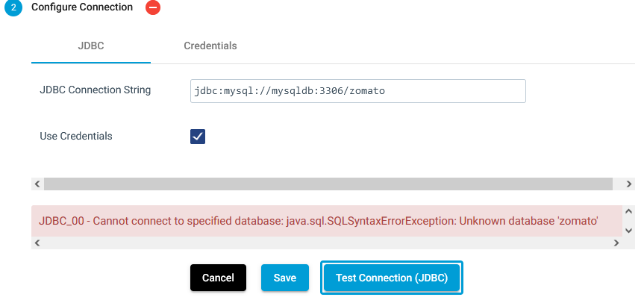
Task: Click the JDBC Connection String label
Action: pos(96,90)
